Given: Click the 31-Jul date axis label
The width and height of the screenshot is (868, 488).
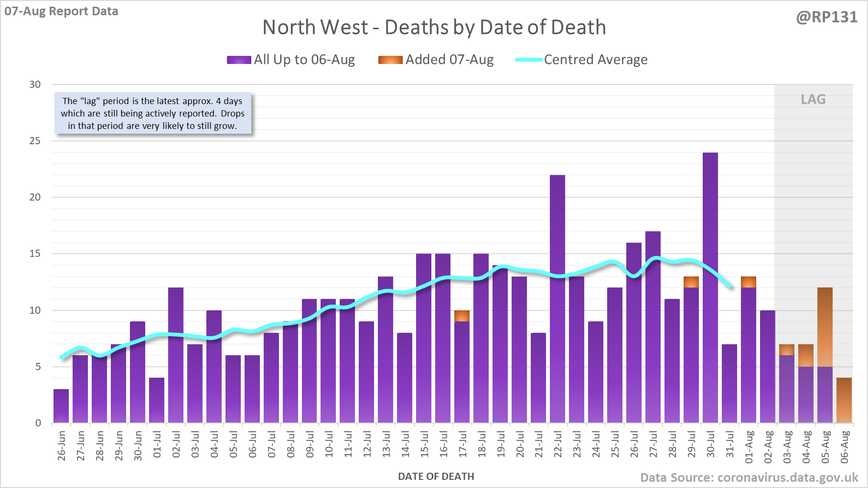Looking at the screenshot, I should click(729, 445).
